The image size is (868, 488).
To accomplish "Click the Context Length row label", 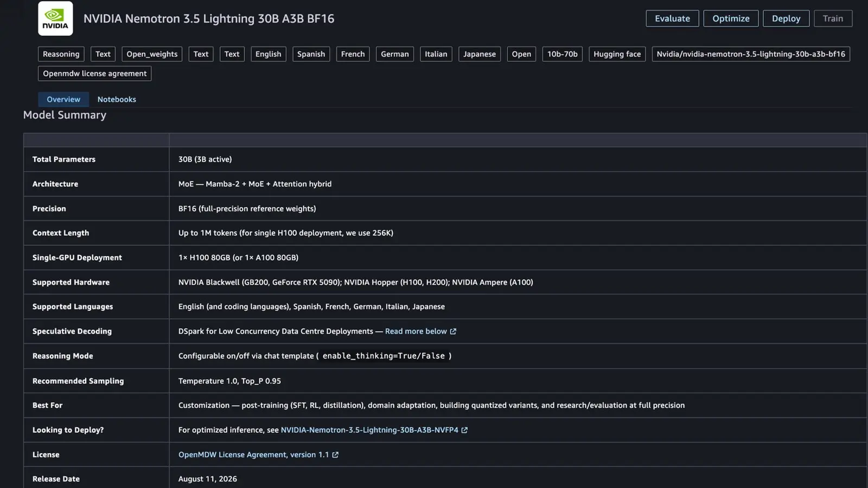I will pos(61,233).
